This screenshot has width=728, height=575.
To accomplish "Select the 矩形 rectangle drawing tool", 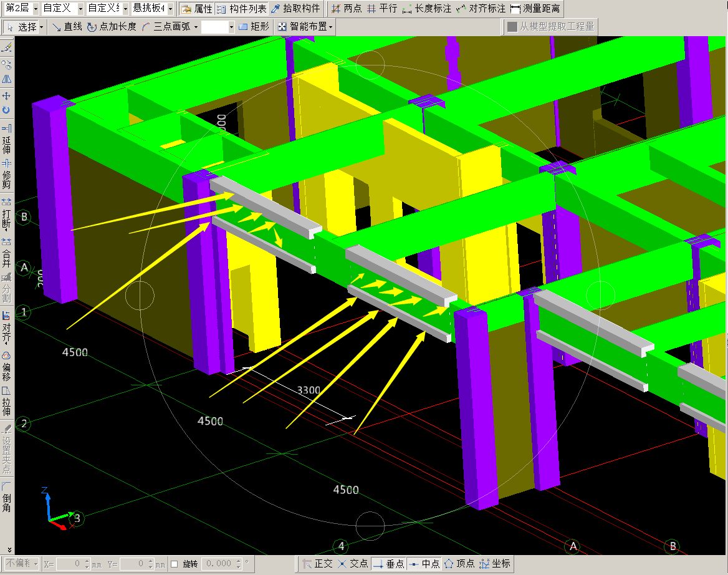I will point(254,27).
